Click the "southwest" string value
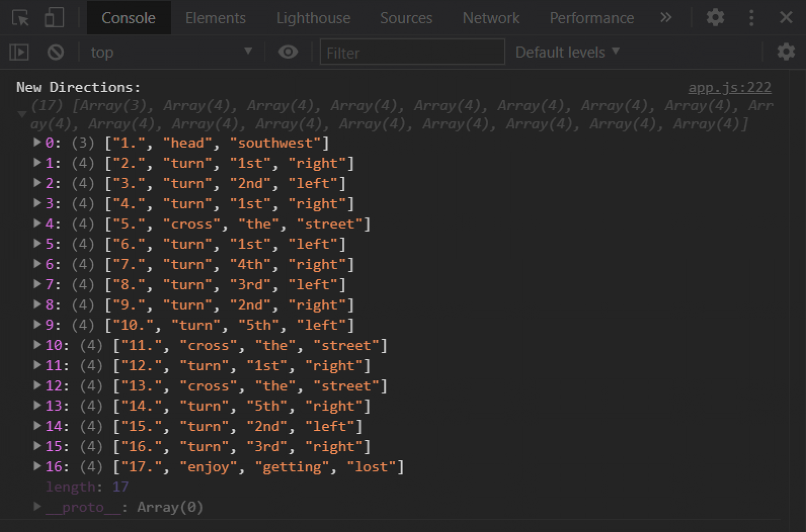Image resolution: width=806 pixels, height=532 pixels. tap(276, 143)
